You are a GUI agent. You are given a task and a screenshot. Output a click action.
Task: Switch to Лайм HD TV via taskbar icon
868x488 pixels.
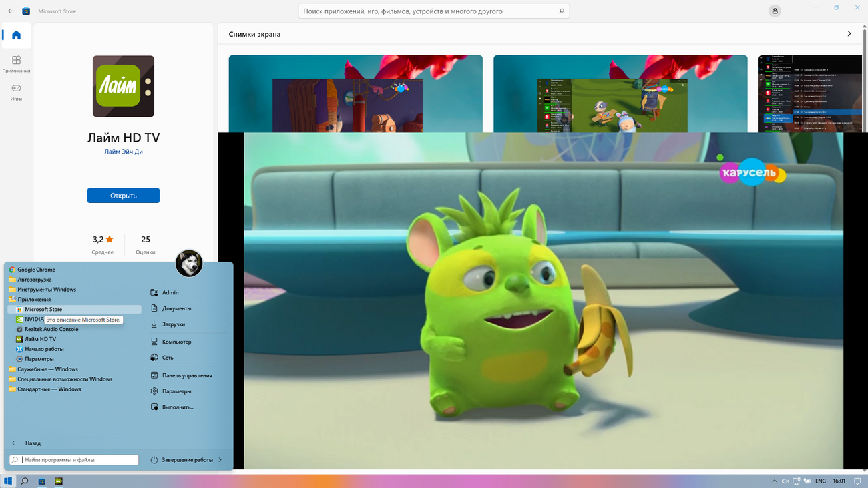[59, 481]
